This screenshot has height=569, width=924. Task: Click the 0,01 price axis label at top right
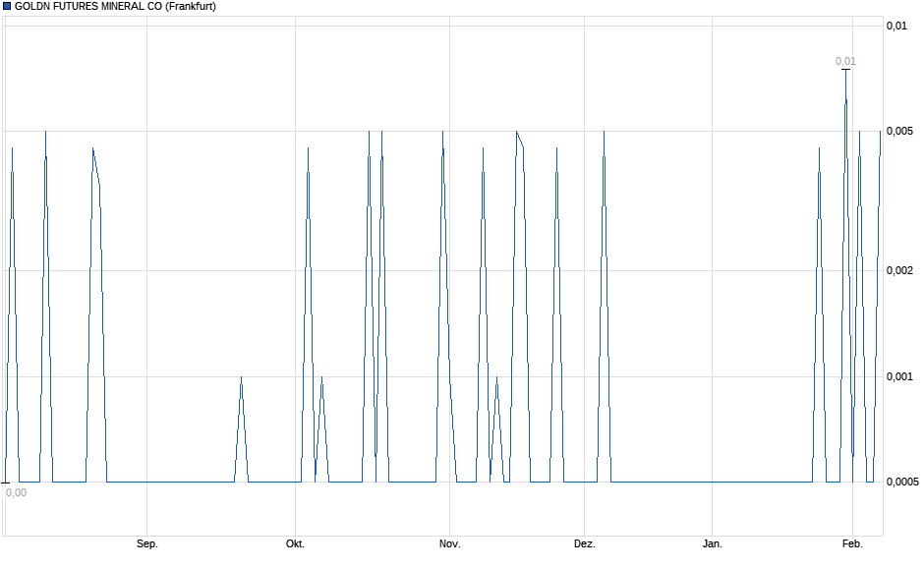[x=896, y=26]
